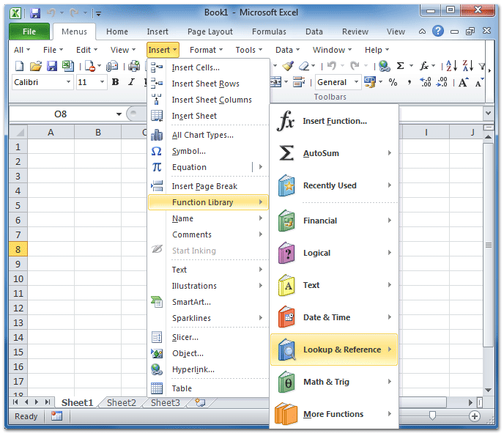Image resolution: width=504 pixels, height=436 pixels.
Task: Click the zoom in plus button
Action: [x=475, y=416]
